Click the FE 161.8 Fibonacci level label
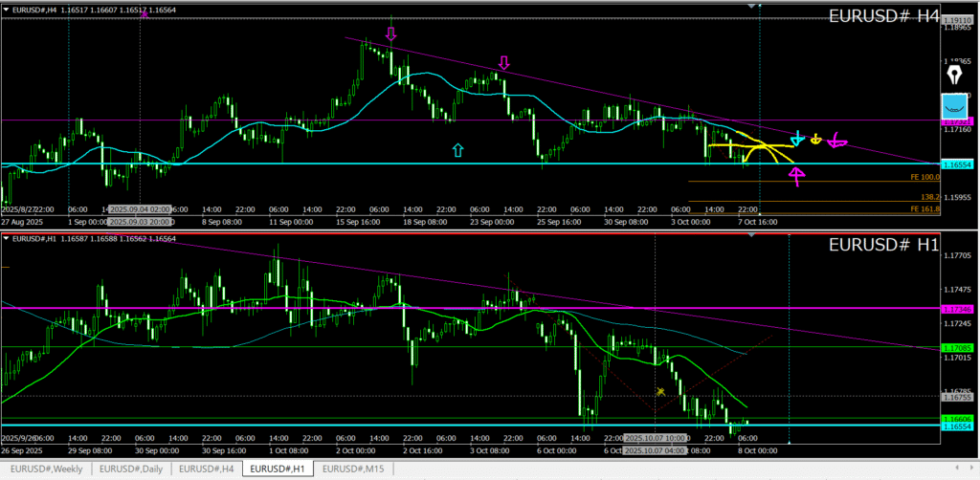Screen dimensions: 980x480 [925, 208]
